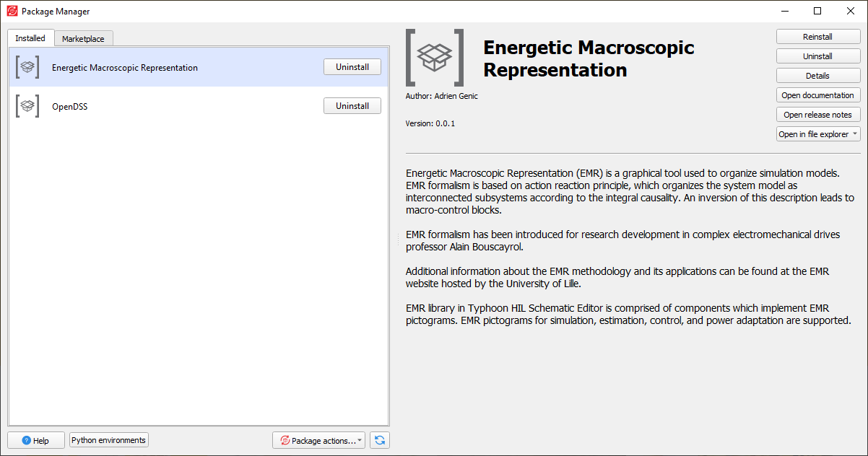Open the package Details button

pos(817,76)
